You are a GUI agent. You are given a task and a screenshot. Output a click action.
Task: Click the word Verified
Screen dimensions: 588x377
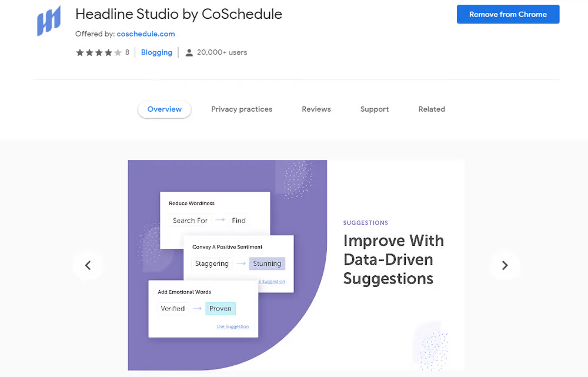(173, 308)
